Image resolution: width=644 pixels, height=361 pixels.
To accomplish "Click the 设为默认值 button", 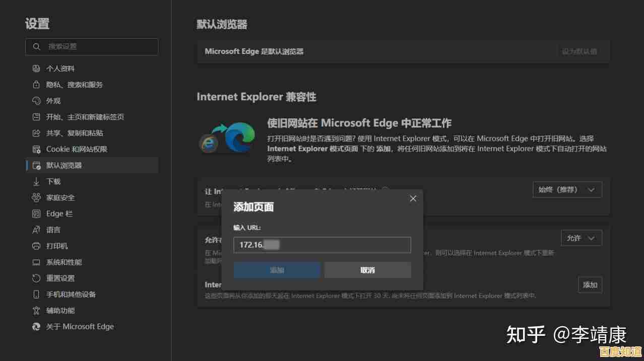I will pos(579,51).
